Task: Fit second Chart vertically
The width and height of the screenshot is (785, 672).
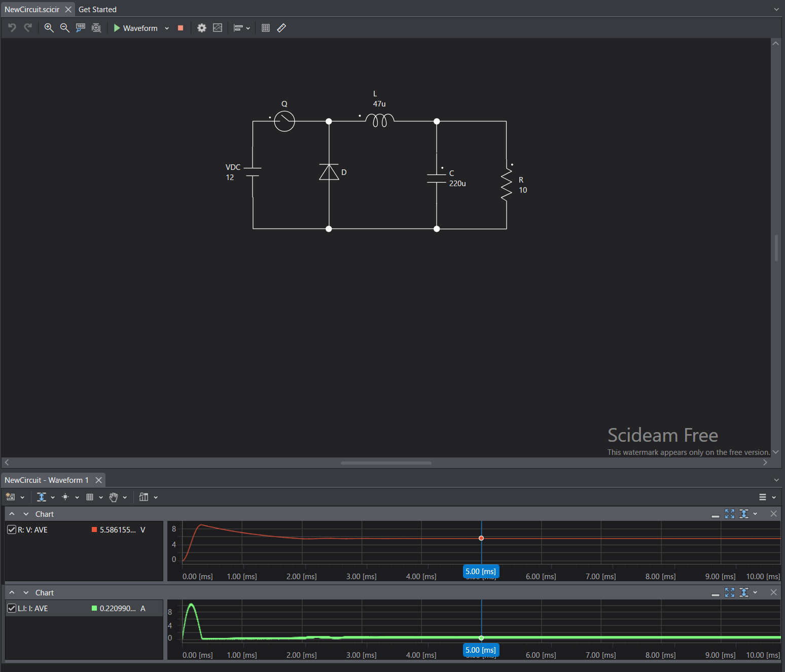Action: (744, 592)
